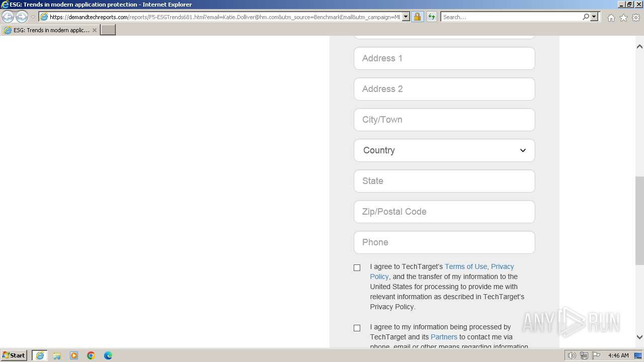
Task: Go forward with the browser Forward arrow
Action: (x=22, y=17)
